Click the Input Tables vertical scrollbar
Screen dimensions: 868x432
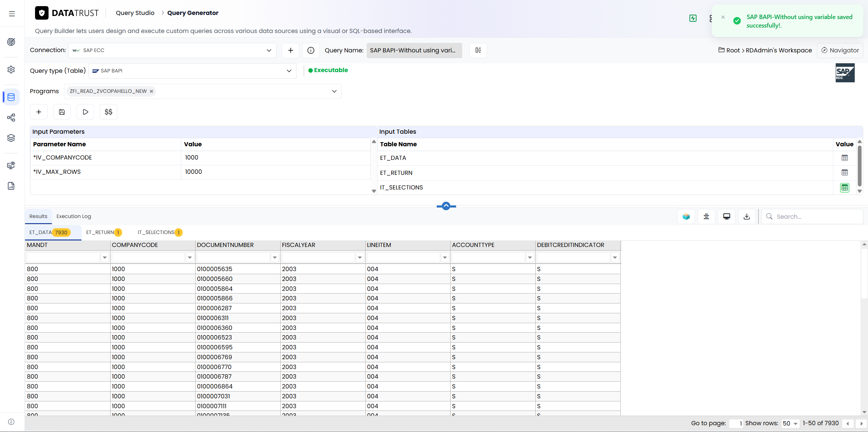click(859, 166)
